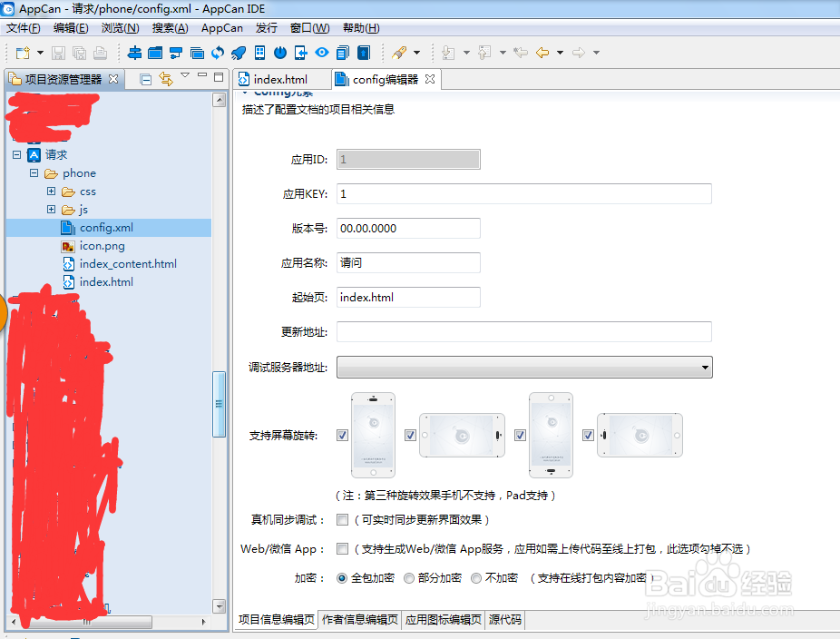This screenshot has height=639, width=840.
Task: Uncheck the first screen rotation checkbox
Action: click(342, 435)
